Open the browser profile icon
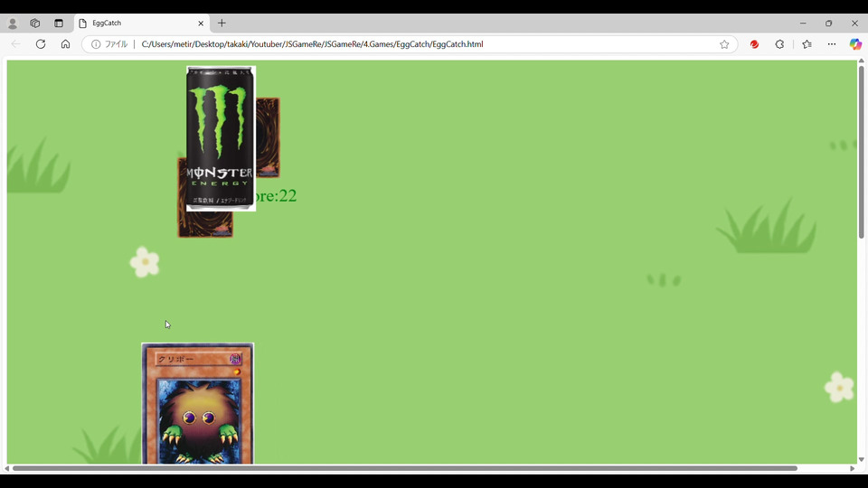This screenshot has width=868, height=488. (x=12, y=23)
